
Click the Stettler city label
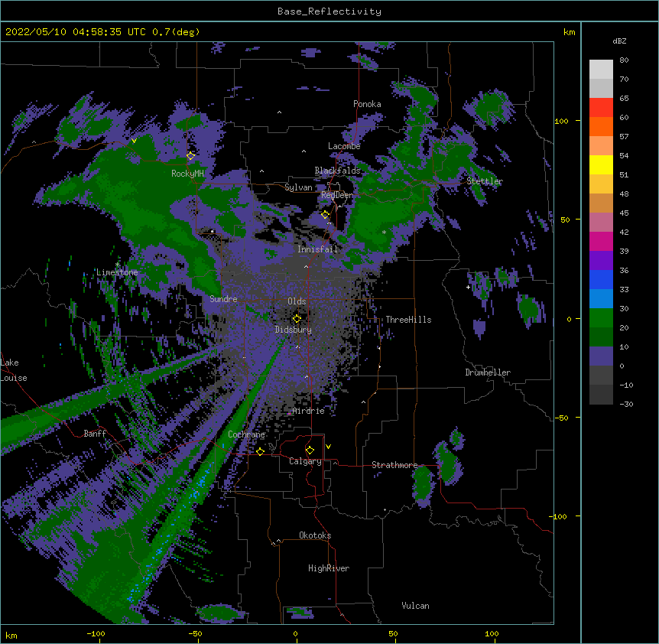coord(485,181)
